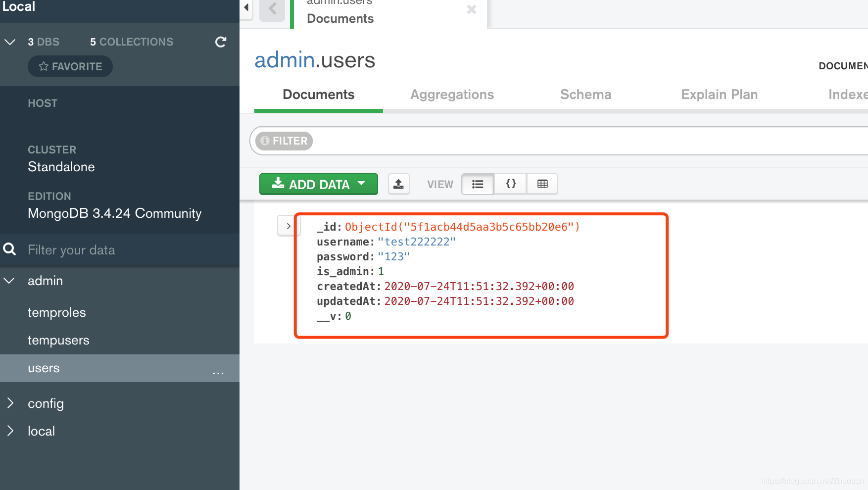
Task: Switch to JSON braces view
Action: click(x=511, y=184)
